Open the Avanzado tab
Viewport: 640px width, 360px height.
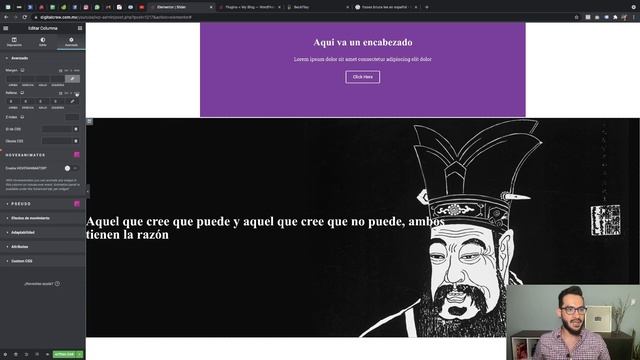71,42
